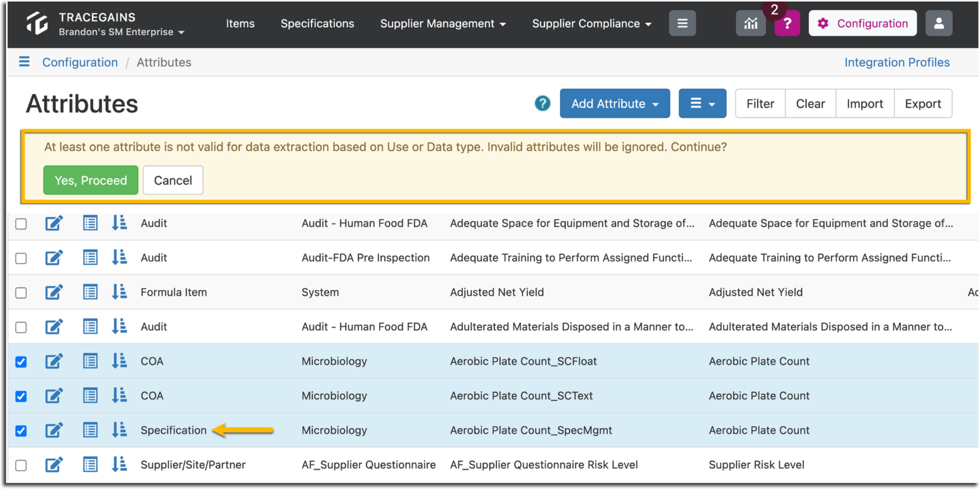This screenshot has width=980, height=489.
Task: Open list details icon for Supplier/Site/Partner row
Action: (x=90, y=465)
